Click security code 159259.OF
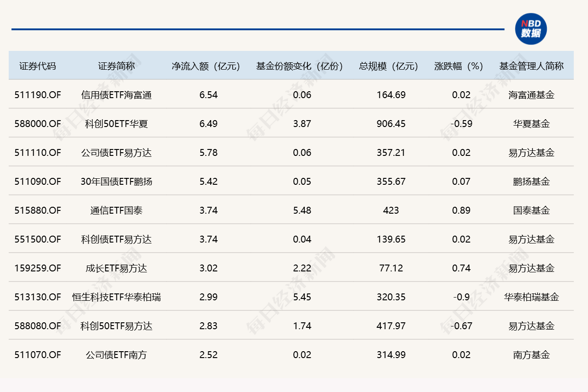 pos(38,268)
